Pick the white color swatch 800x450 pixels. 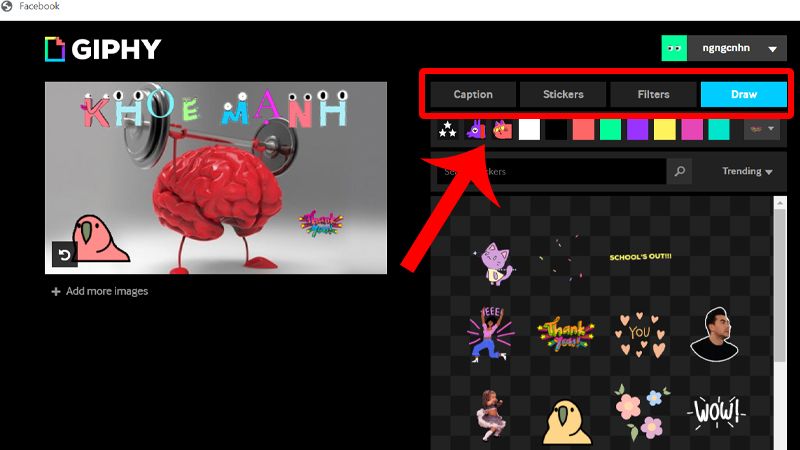coord(529,130)
